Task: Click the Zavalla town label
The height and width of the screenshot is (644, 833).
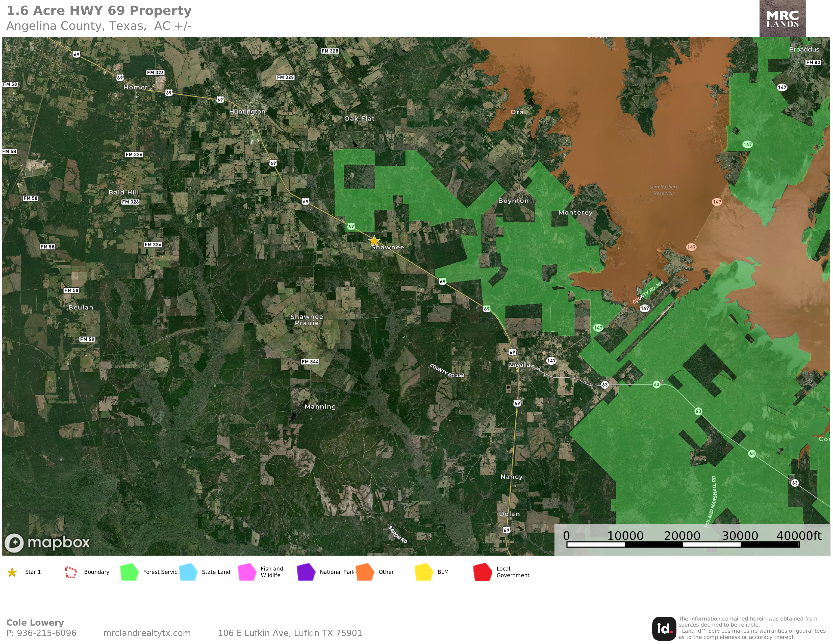Action: [519, 365]
